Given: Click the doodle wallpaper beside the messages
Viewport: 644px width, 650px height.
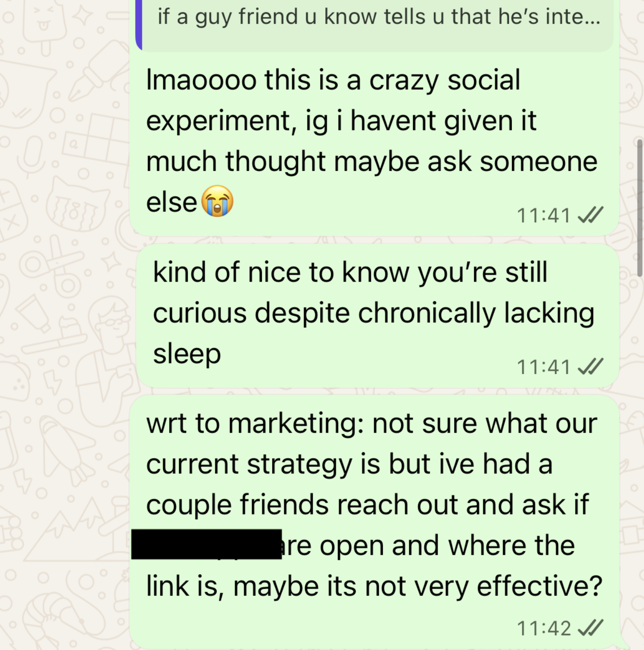Looking at the screenshot, I should point(65,324).
